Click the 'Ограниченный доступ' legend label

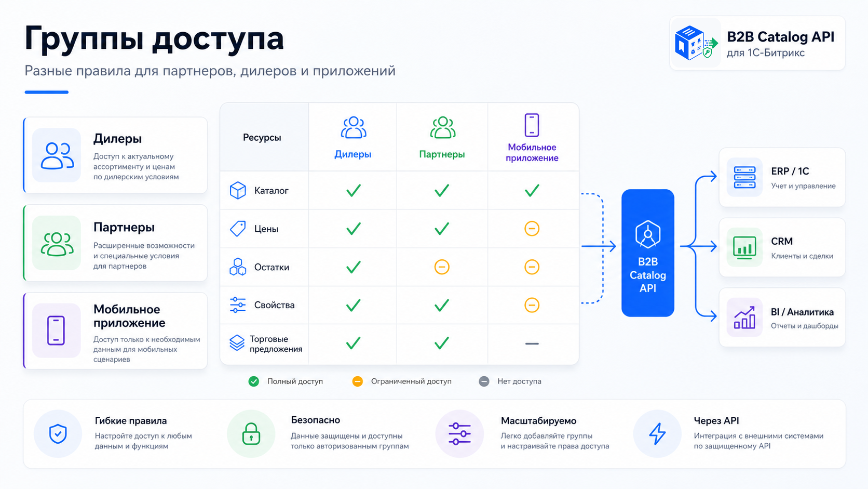coord(411,381)
